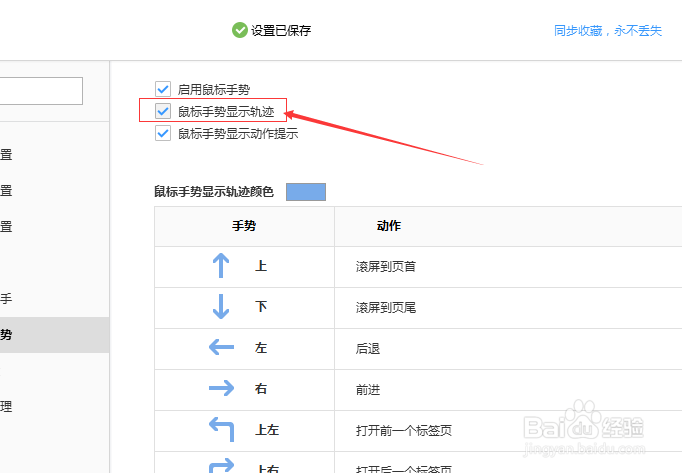Click the down arrow gesture icon
Screen dimensions: 682x473
pyautogui.click(x=221, y=306)
